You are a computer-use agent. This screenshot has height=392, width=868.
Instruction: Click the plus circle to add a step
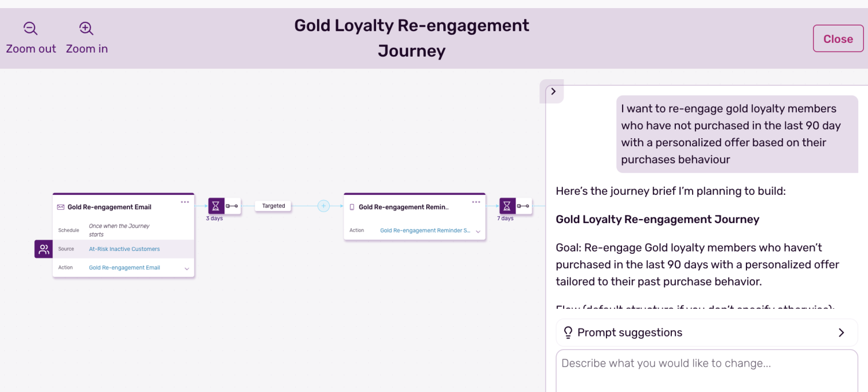click(323, 206)
